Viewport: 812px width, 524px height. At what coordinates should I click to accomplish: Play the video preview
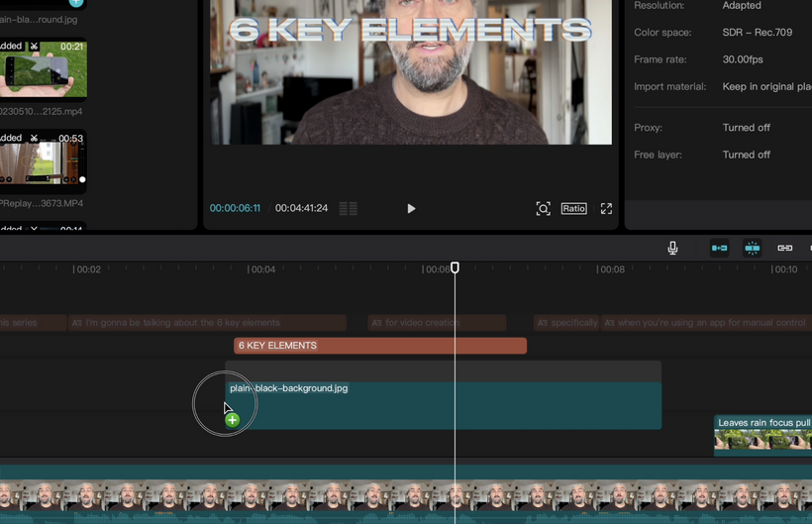[x=411, y=209]
